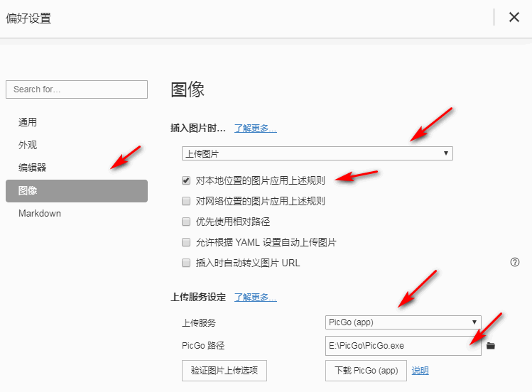Click the folder browse icon for PicGo path
Image resolution: width=532 pixels, height=392 pixels.
pyautogui.click(x=491, y=346)
